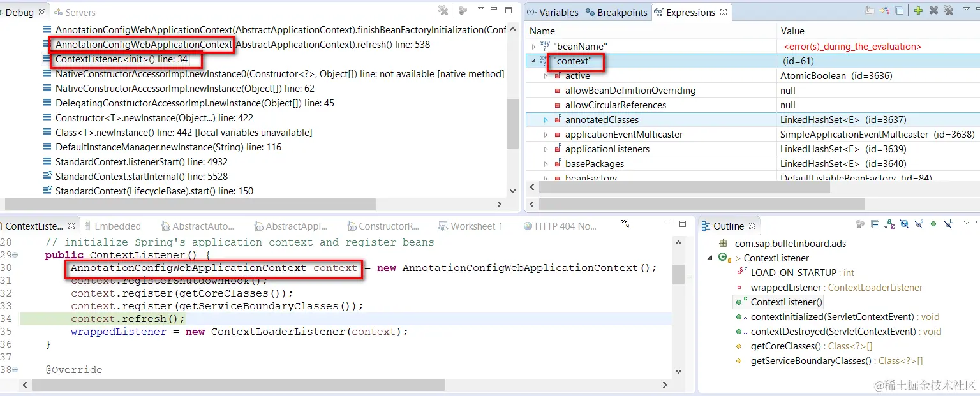
Task: Click Remove All Terminated Launches icon in Debug view
Action: click(x=443, y=11)
